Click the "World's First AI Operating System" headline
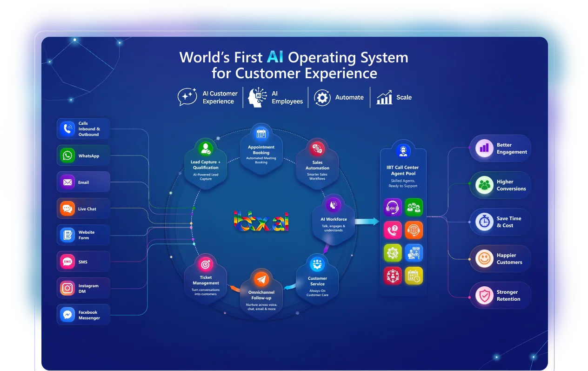Image resolution: width=588 pixels, height=371 pixels. point(294,57)
